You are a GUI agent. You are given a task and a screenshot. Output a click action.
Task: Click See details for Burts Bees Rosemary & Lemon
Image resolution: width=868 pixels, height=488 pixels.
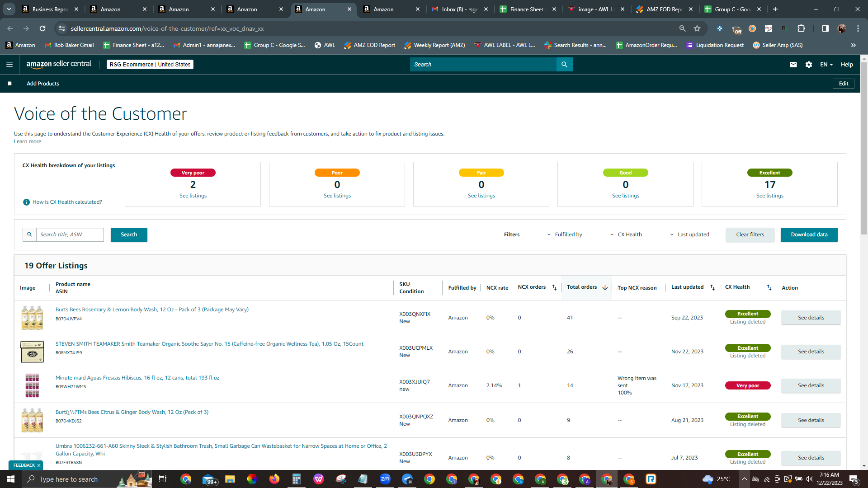point(811,318)
